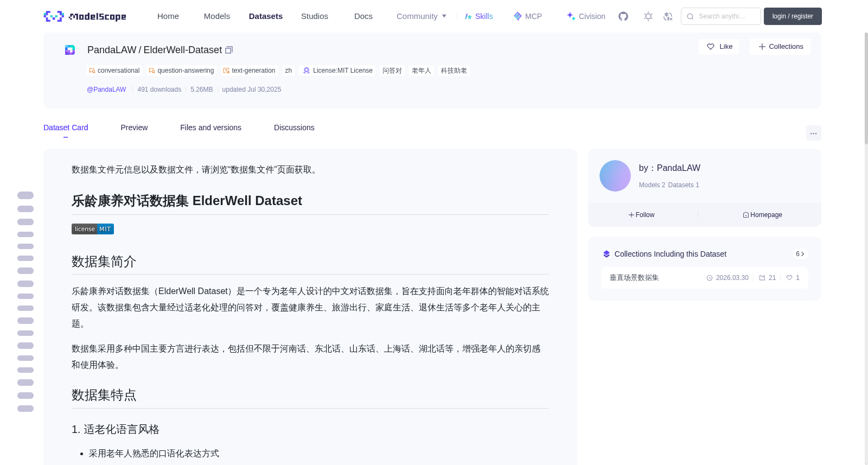Click the clock icon next to 2026.03.30
Image resolution: width=868 pixels, height=465 pixels.
(x=710, y=278)
